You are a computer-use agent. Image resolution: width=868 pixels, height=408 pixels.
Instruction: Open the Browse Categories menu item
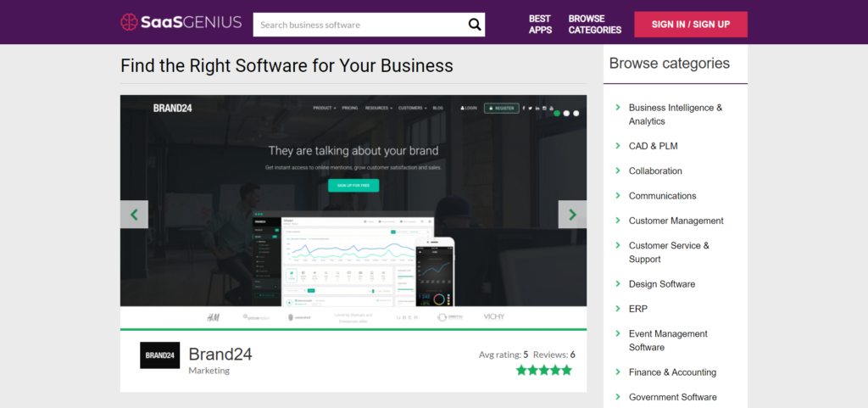(594, 24)
